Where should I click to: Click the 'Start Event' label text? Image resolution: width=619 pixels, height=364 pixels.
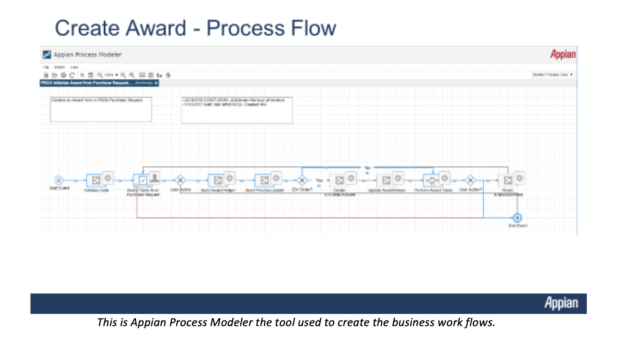point(59,189)
